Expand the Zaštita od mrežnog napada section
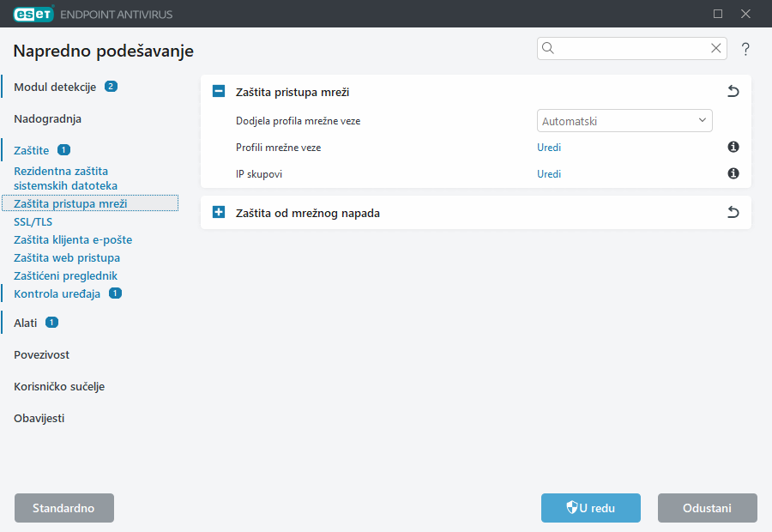The width and height of the screenshot is (772, 532). tap(219, 213)
